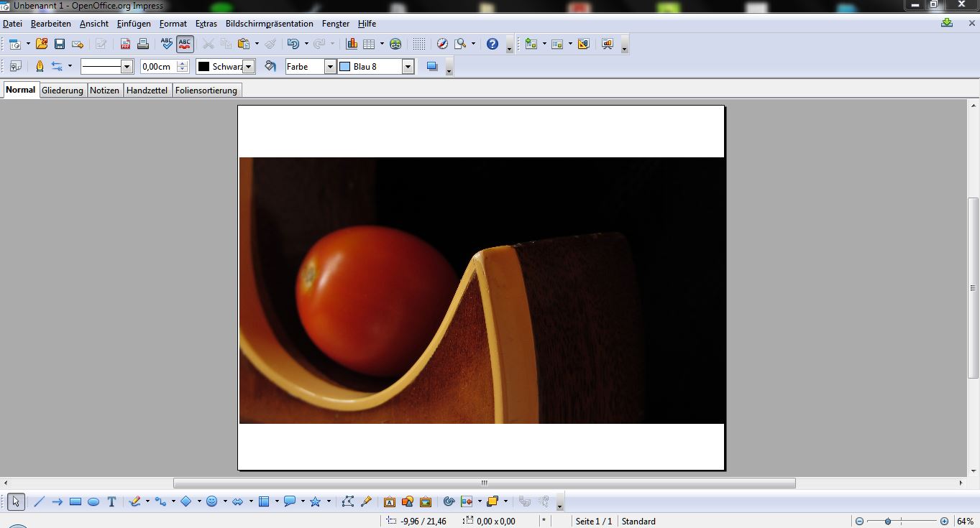Select the Rotate tool icon
The image size is (980, 528).
coord(449,501)
